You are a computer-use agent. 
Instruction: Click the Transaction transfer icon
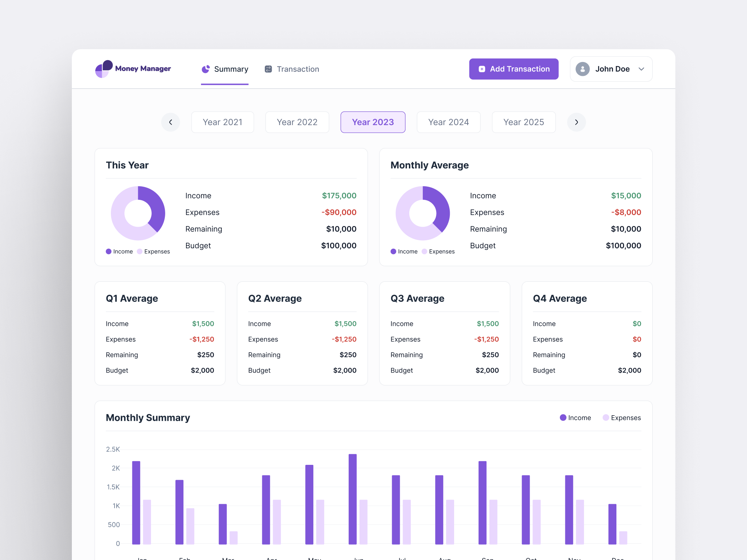(268, 69)
